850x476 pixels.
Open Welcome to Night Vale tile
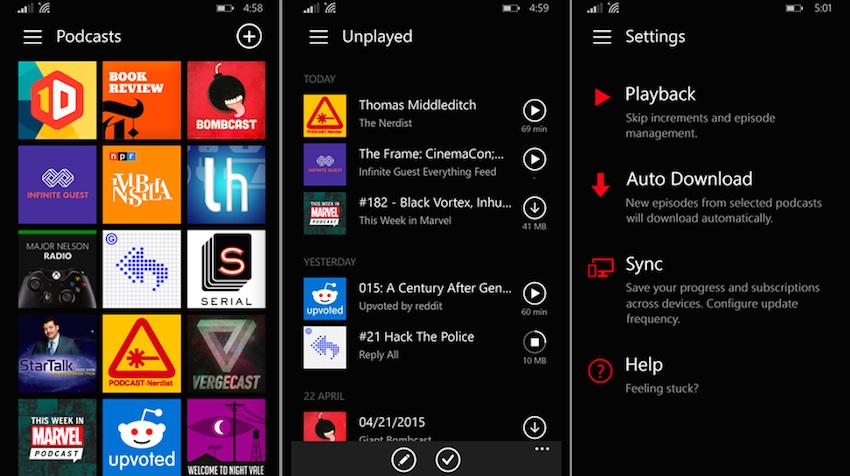(226, 438)
